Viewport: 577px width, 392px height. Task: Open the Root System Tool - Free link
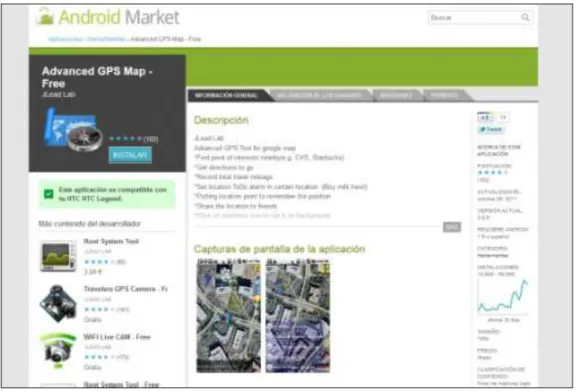(121, 384)
